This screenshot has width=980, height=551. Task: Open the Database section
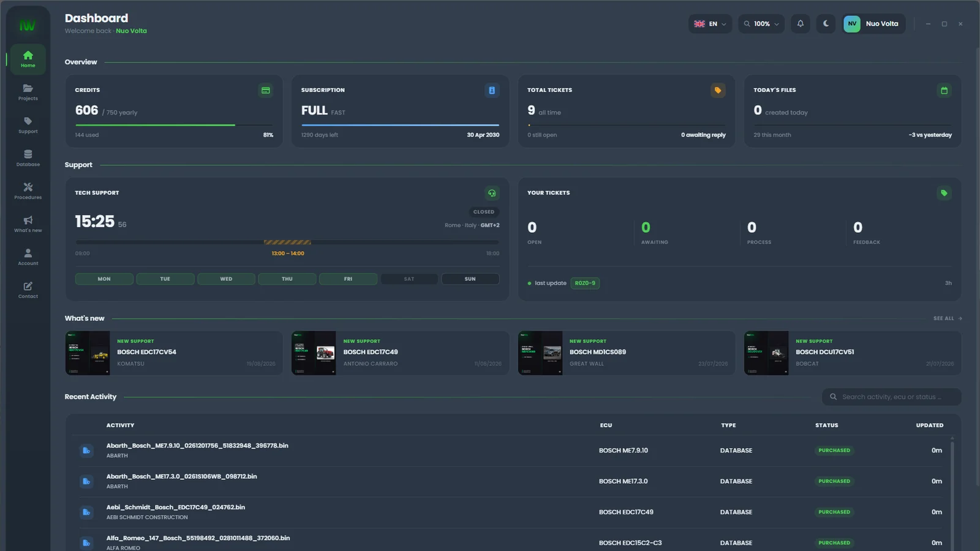28,158
